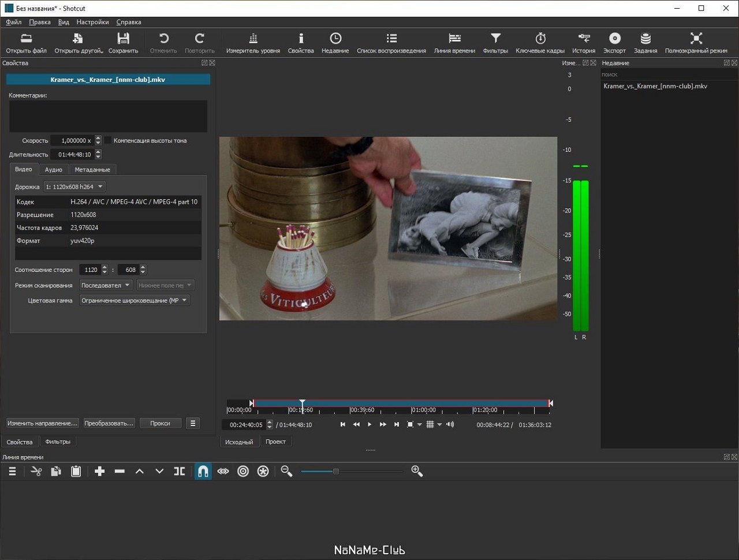Toggle timeline snapping magnet
The height and width of the screenshot is (560, 739).
coord(203,472)
